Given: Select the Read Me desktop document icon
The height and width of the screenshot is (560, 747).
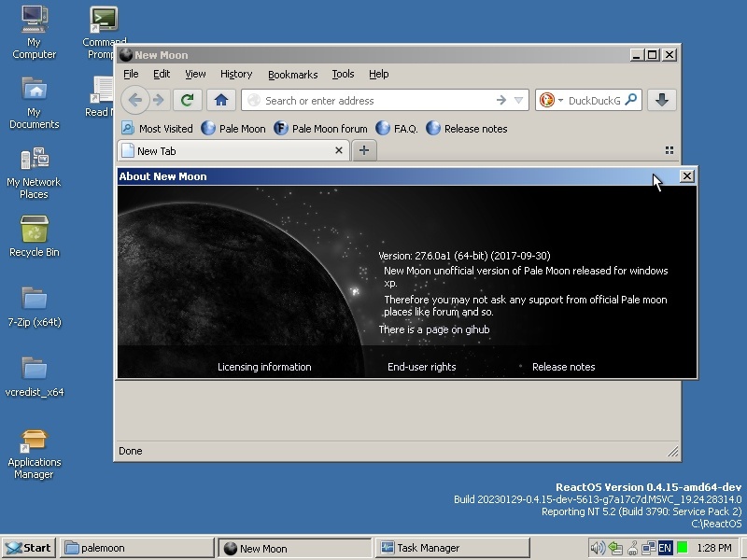Looking at the screenshot, I should (100, 97).
